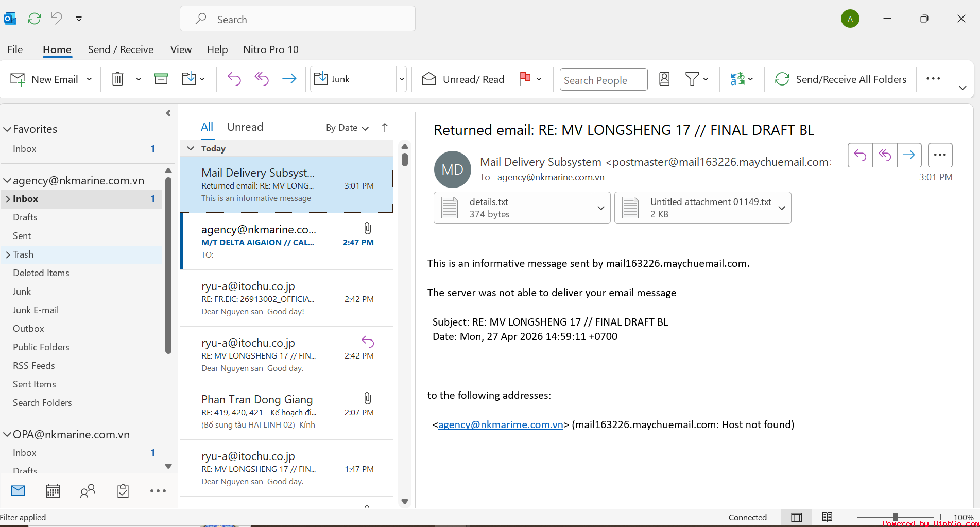This screenshot has width=980, height=527.
Task: Click the Send/Receive sync icon in title bar
Action: click(35, 19)
